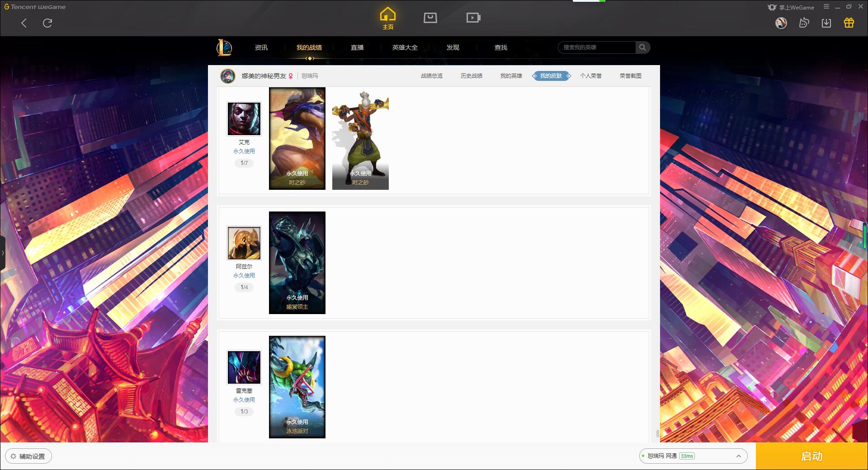Select the 我的皮肤 sub-tab
The height and width of the screenshot is (470, 868).
pyautogui.click(x=551, y=76)
